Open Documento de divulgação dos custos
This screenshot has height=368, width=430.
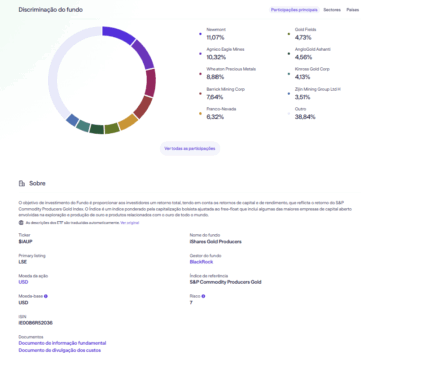pyautogui.click(x=60, y=350)
